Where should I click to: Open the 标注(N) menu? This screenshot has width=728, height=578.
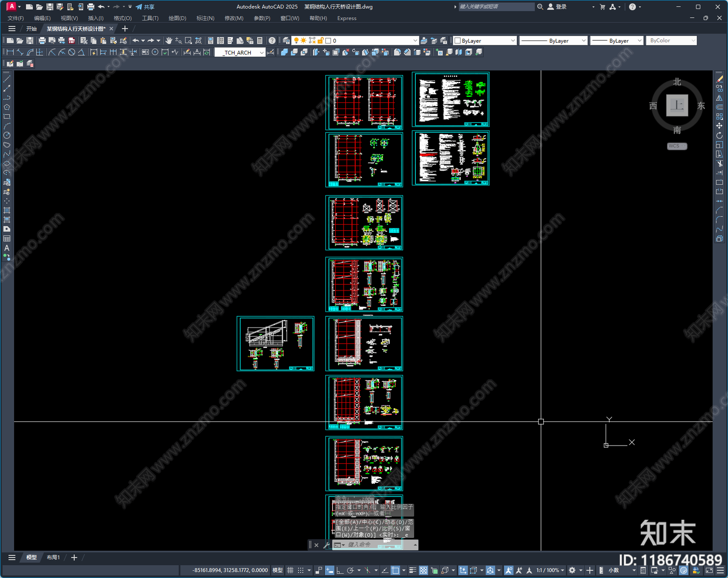click(205, 18)
